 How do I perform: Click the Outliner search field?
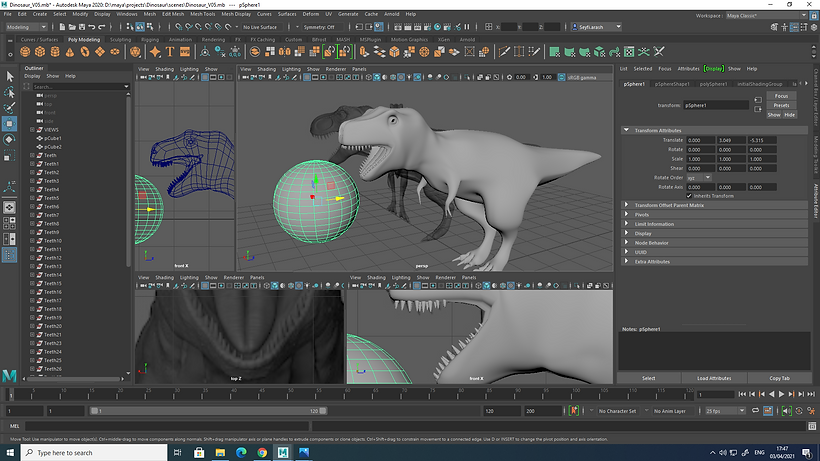click(x=81, y=87)
